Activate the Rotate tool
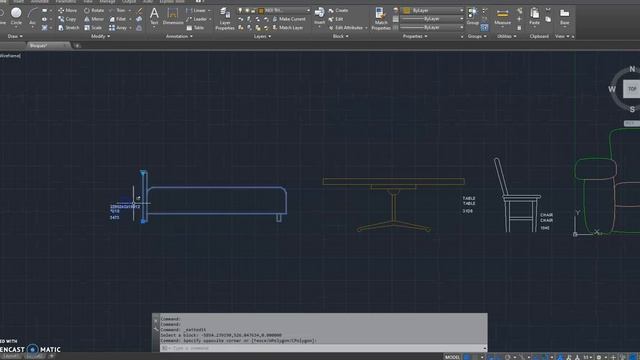This screenshot has width=640, height=360. [x=94, y=11]
